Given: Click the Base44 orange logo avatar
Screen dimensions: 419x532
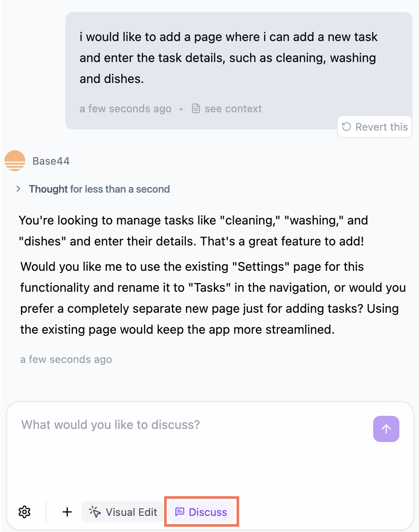Looking at the screenshot, I should 14,161.
